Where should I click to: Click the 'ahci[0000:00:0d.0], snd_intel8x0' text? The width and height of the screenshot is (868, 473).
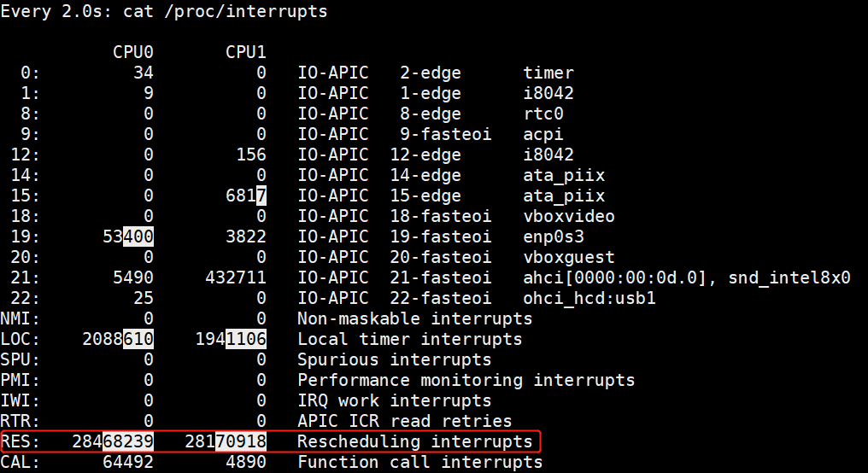tap(686, 277)
